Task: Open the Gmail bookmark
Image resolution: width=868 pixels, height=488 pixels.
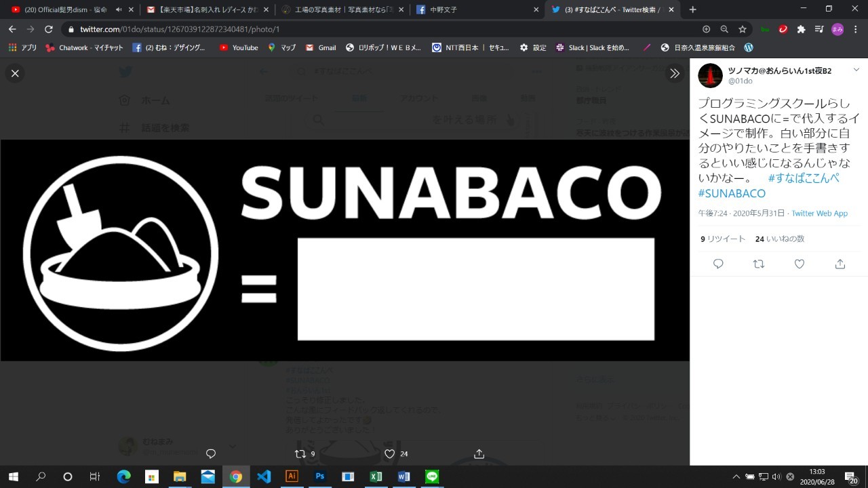Action: 320,47
